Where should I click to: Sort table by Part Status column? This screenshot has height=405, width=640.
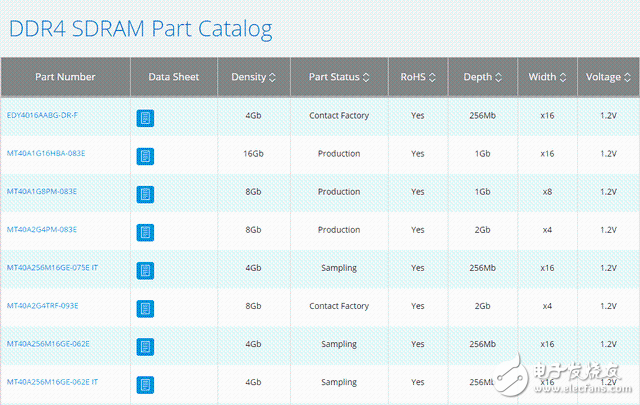pyautogui.click(x=340, y=77)
